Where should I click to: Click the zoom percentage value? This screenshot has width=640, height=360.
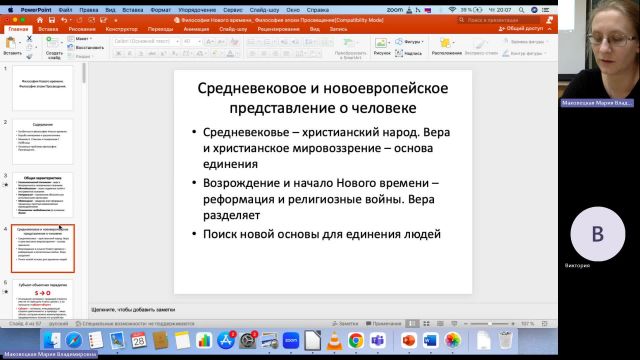527,324
